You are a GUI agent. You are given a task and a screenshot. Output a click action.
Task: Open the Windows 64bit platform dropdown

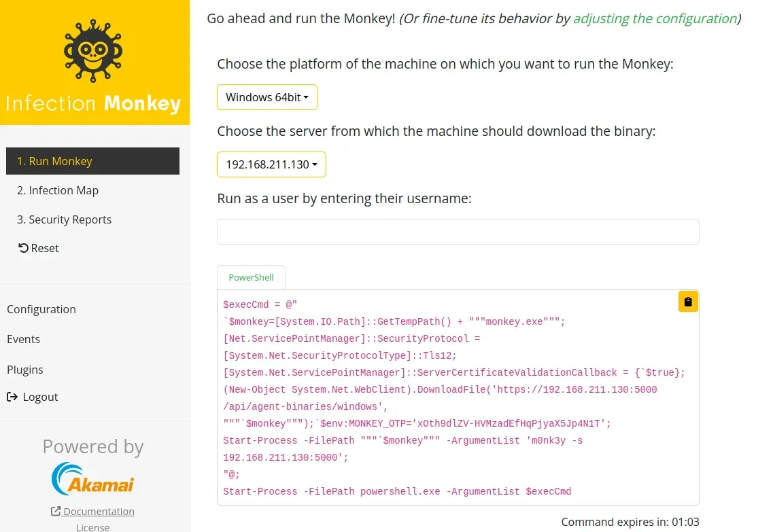(267, 96)
